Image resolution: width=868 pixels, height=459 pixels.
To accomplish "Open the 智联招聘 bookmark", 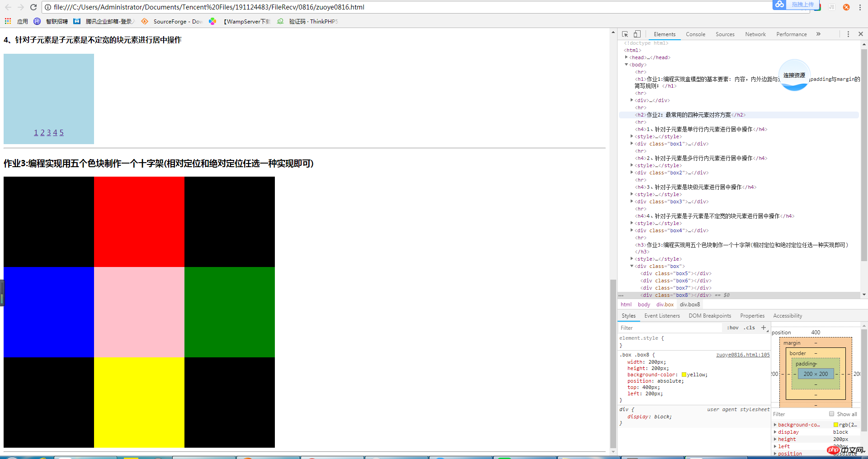I will [51, 21].
